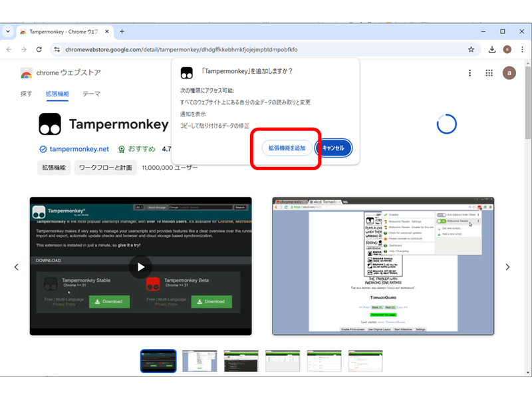Select the fourth carousel thumbnail
This screenshot has height=399, width=532.
[283, 361]
